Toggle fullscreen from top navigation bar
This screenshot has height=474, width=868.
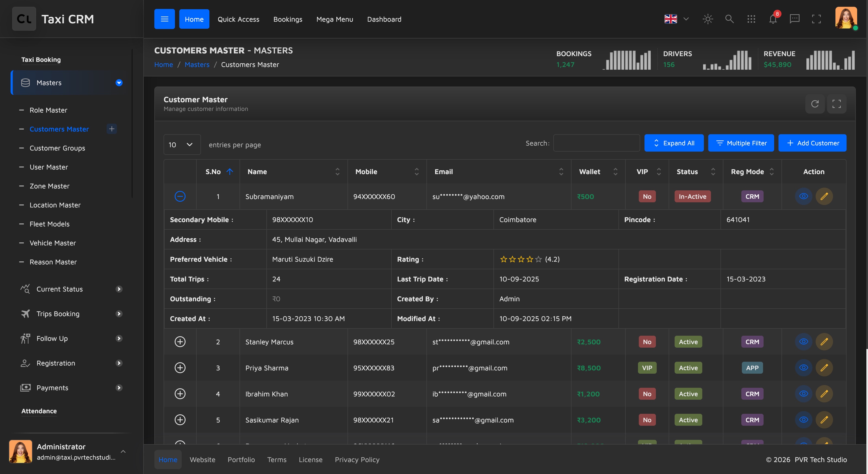pos(816,19)
